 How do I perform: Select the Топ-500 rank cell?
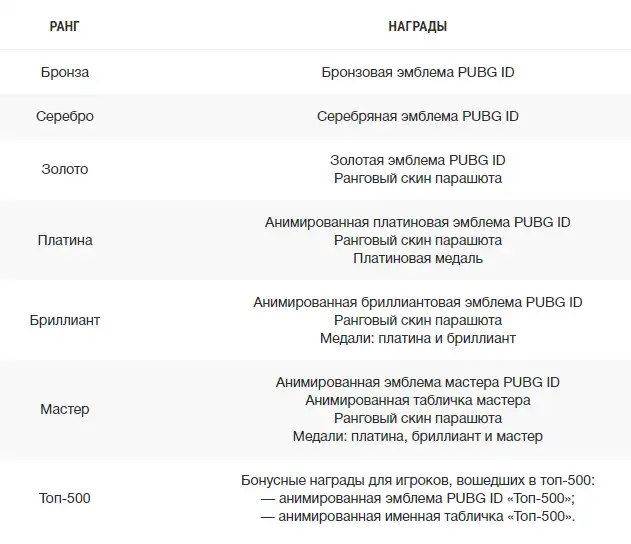(65, 498)
